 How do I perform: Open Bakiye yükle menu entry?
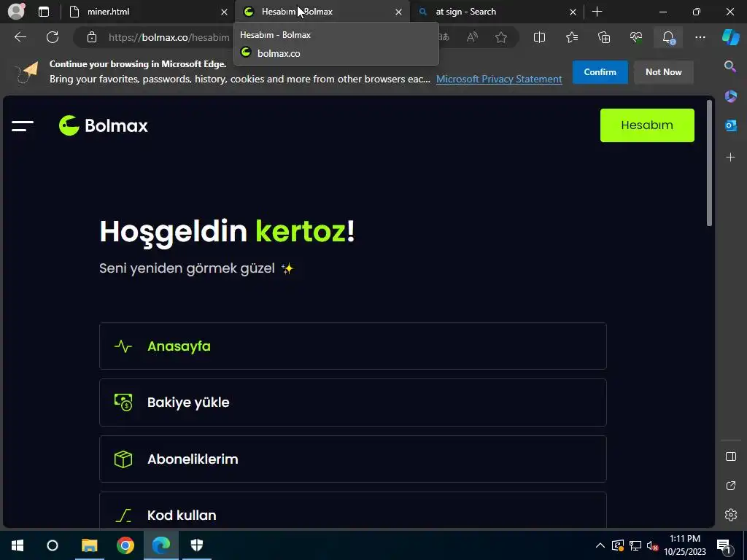352,402
